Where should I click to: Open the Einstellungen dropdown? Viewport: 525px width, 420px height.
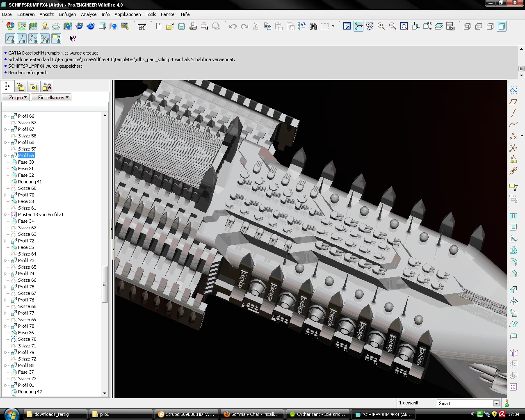(51, 98)
